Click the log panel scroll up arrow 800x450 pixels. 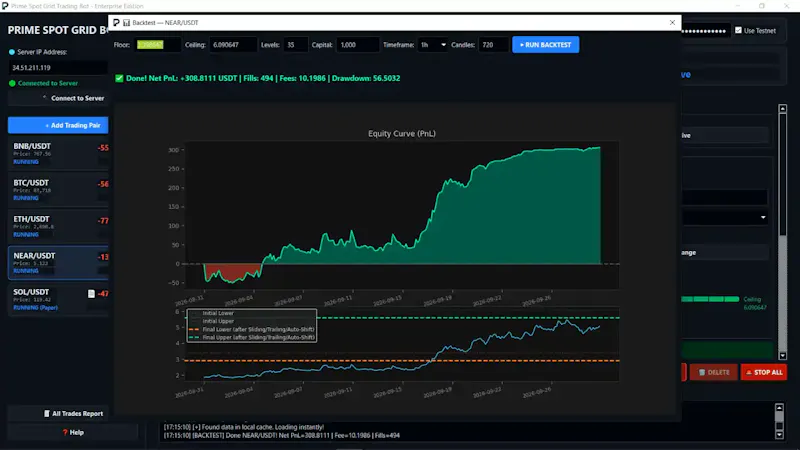pos(779,408)
